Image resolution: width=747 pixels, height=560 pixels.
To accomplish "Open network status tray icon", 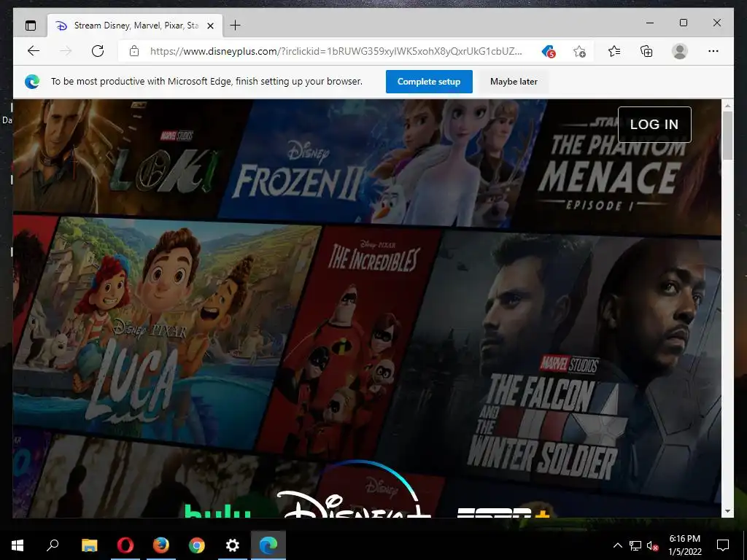I will point(635,545).
